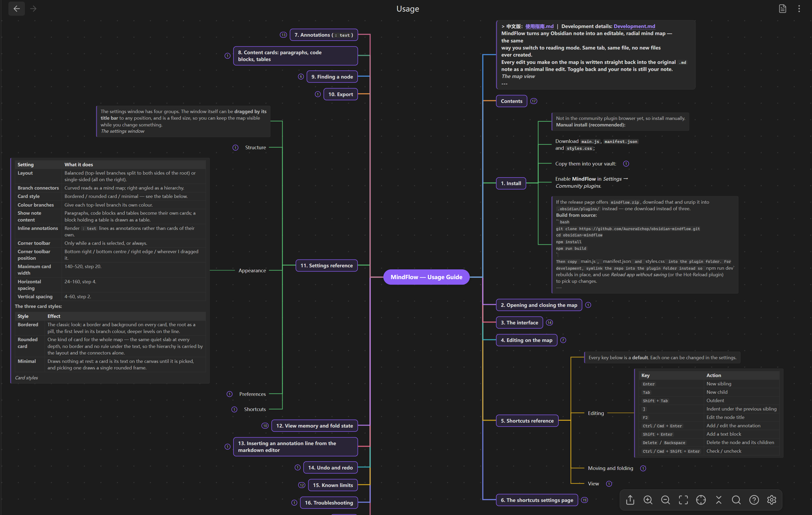Viewport: 812px width, 515px height.
Task: Open the 使用指南.md link
Action: point(539,26)
